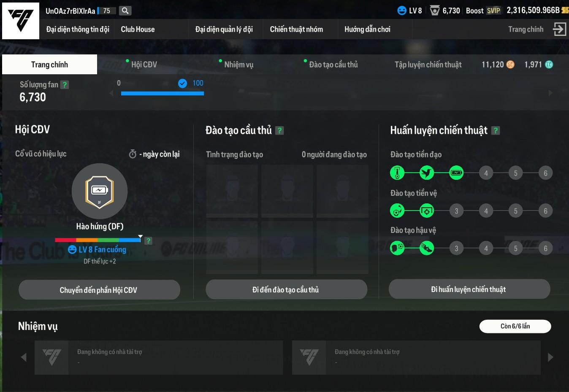Select second defender training node with boot icon
This screenshot has width=569, height=392.
[427, 248]
